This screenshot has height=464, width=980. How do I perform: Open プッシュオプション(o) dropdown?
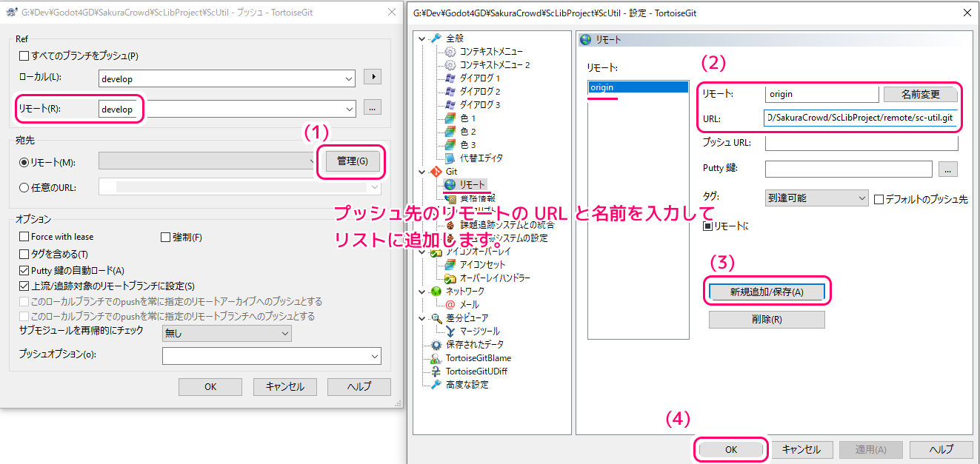pyautogui.click(x=375, y=357)
